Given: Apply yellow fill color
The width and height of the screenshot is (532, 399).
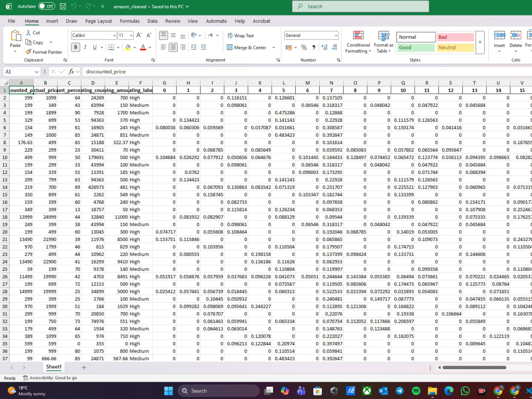Looking at the screenshot, I should tap(128, 47).
